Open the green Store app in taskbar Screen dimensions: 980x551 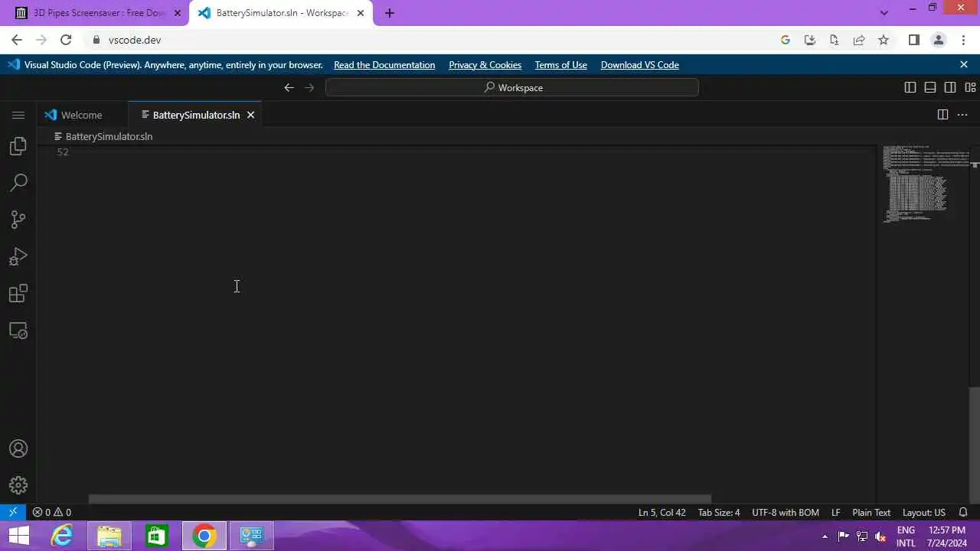click(x=157, y=536)
